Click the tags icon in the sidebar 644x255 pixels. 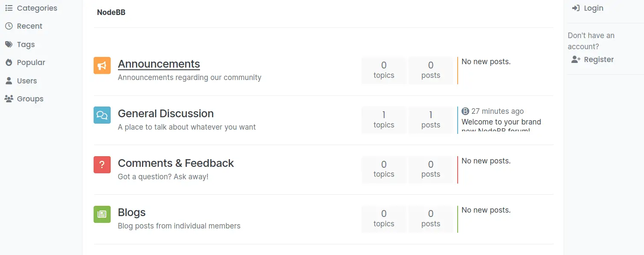point(9,44)
